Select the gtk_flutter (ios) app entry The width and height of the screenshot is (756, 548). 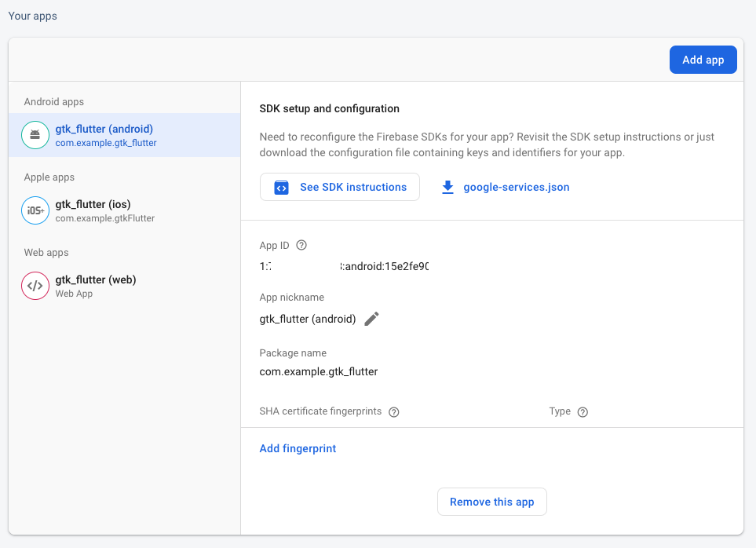click(x=96, y=210)
